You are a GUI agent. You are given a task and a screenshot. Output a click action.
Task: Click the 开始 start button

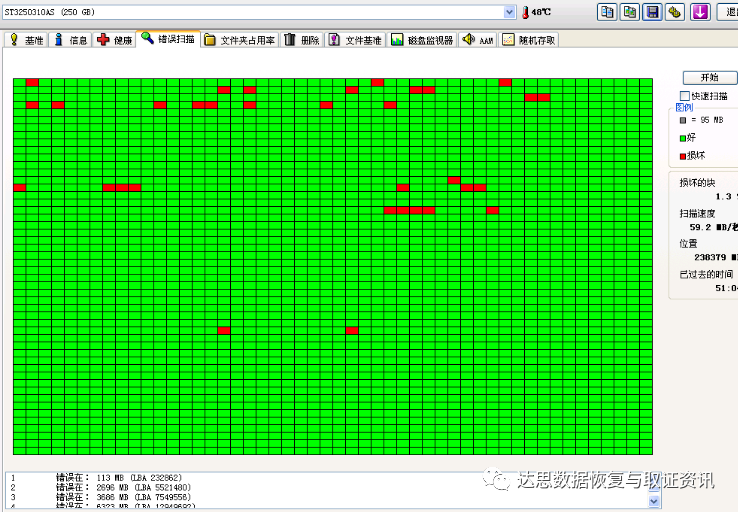pos(710,78)
